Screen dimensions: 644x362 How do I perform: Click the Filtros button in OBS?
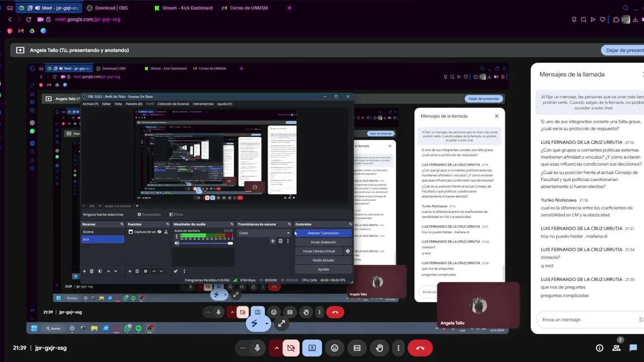pyautogui.click(x=176, y=214)
